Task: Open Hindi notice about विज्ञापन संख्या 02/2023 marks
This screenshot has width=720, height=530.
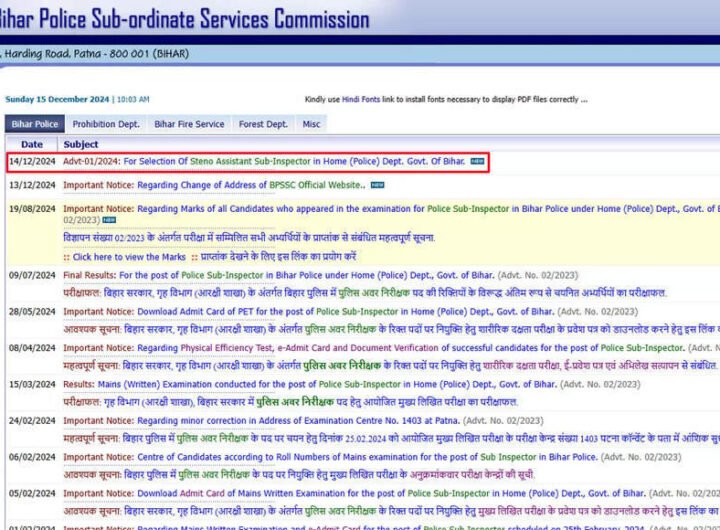Action: click(249, 238)
